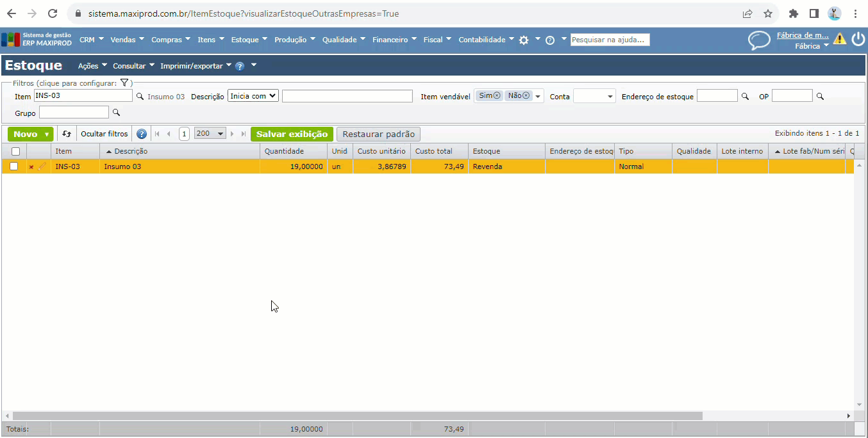868x438 pixels.
Task: Open the Ações menu
Action: [92, 66]
